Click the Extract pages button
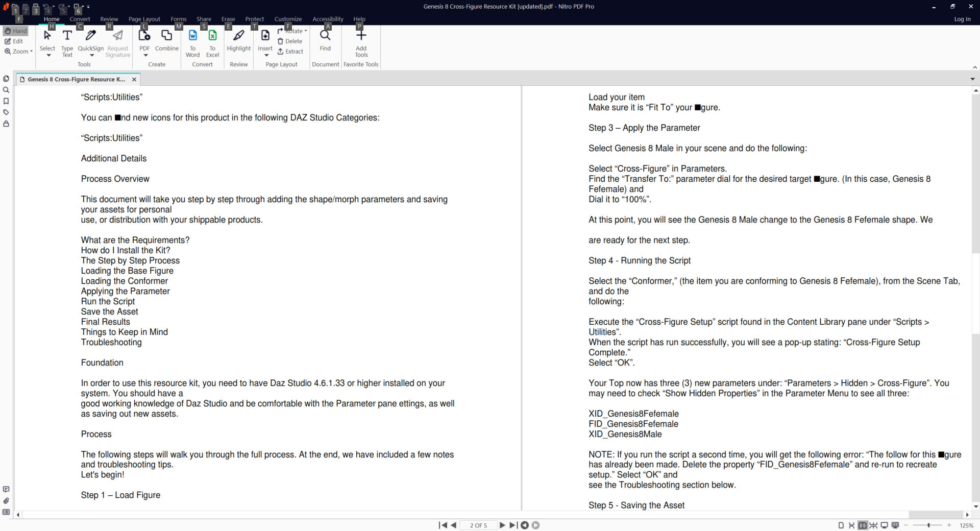Screen dimensions: 980x531 (290, 52)
